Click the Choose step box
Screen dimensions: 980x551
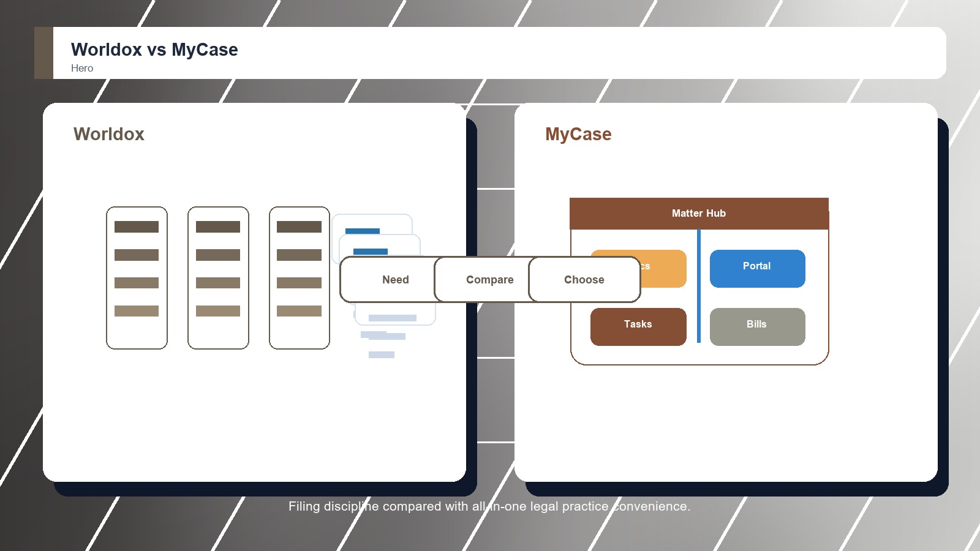click(584, 279)
